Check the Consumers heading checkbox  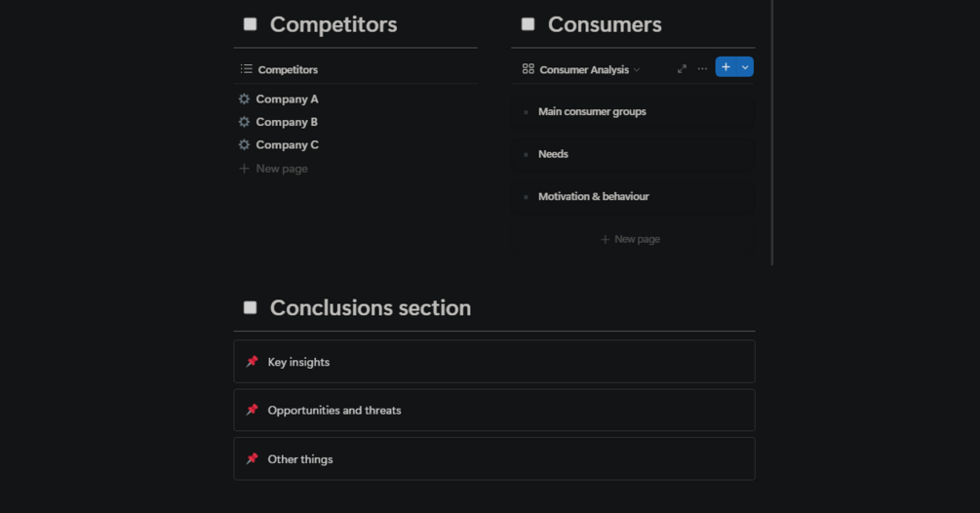point(529,24)
